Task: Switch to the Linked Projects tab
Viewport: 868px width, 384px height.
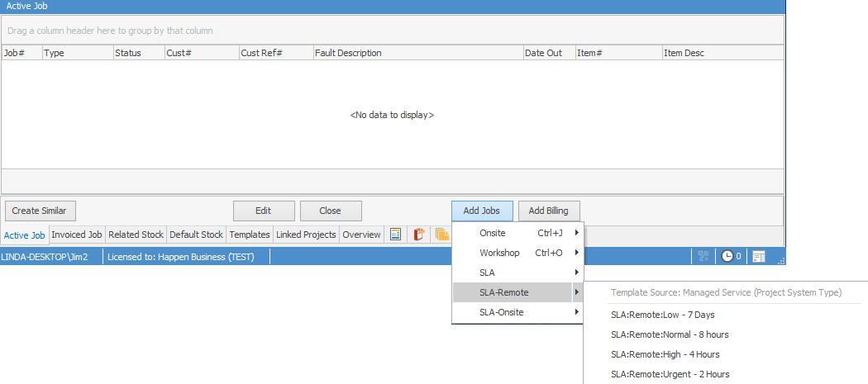Action: coord(306,235)
